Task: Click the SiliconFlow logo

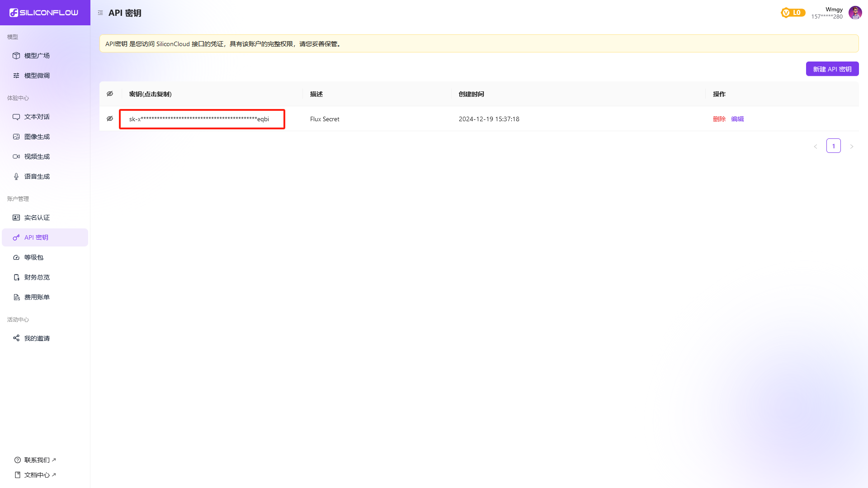Action: coord(44,13)
